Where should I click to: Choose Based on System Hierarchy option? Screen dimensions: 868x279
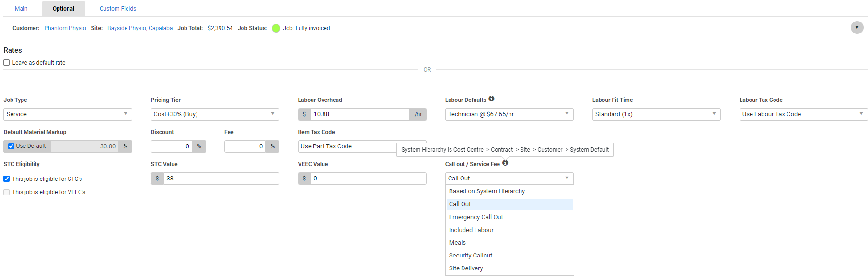pyautogui.click(x=509, y=191)
